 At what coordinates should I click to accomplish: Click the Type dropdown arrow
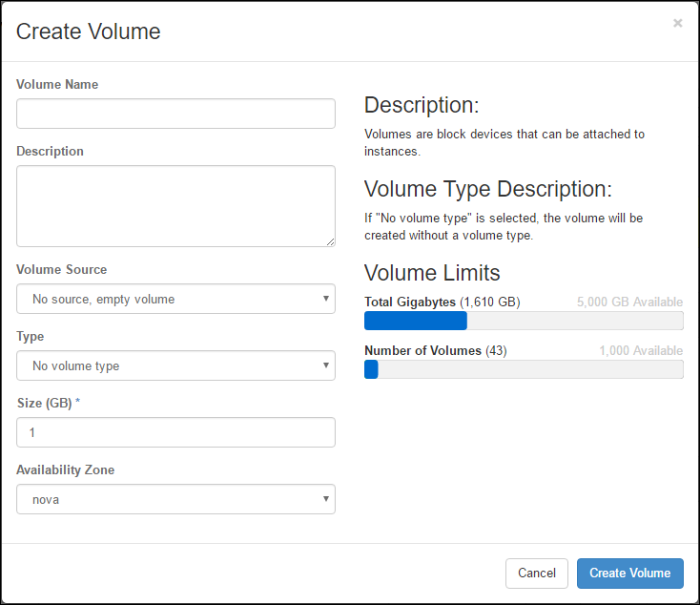(x=326, y=365)
